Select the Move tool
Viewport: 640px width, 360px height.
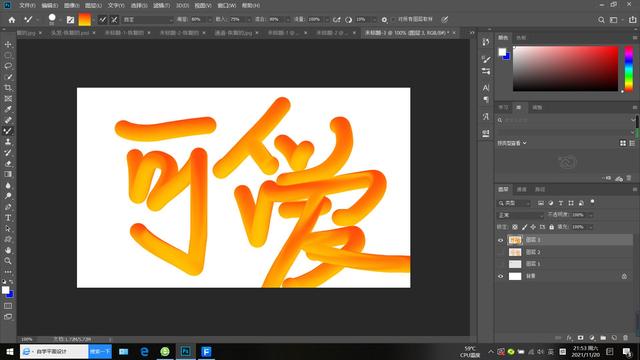[8, 44]
